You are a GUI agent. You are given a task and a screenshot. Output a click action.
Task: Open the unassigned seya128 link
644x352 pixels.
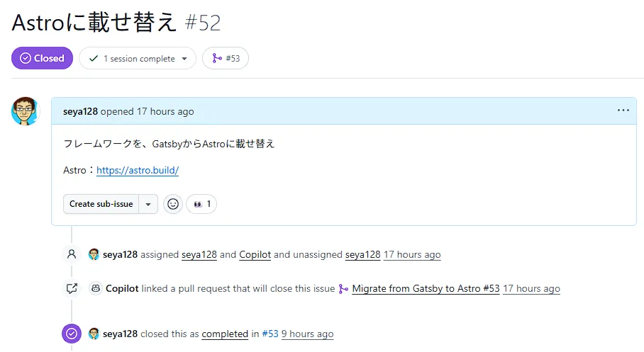pos(362,255)
